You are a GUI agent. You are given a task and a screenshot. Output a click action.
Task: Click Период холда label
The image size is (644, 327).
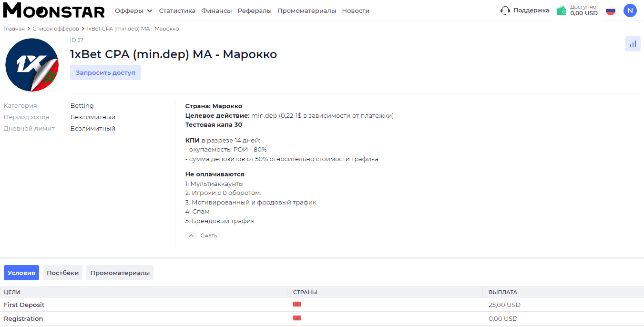tap(26, 117)
